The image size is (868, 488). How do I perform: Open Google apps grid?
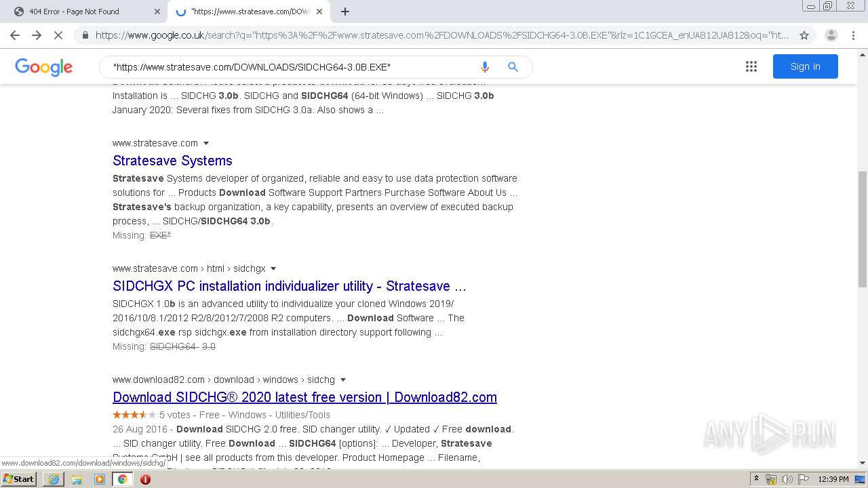pos(751,66)
